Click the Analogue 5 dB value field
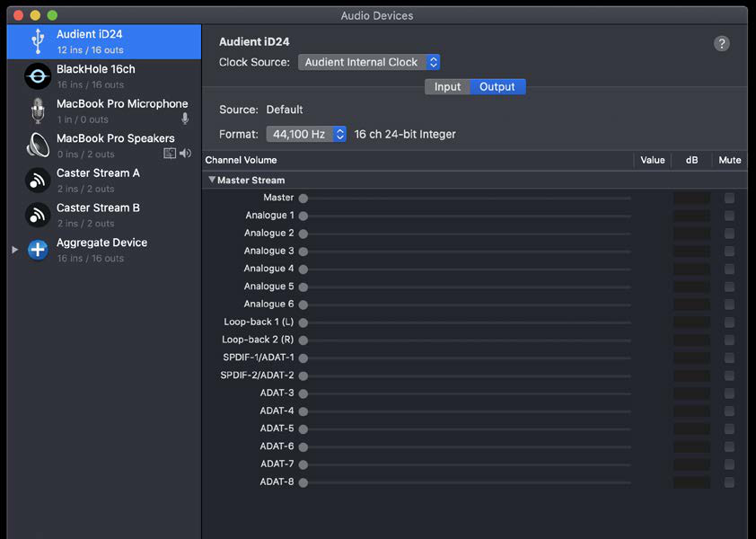This screenshot has width=756, height=539. tap(692, 287)
